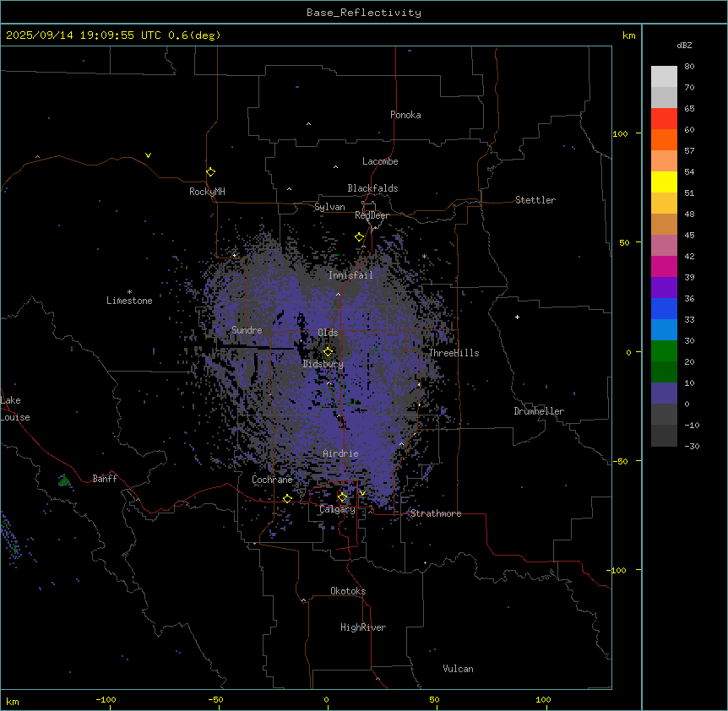The width and height of the screenshot is (728, 711).
Task: Select the HighRiver label
Action: pos(363,627)
